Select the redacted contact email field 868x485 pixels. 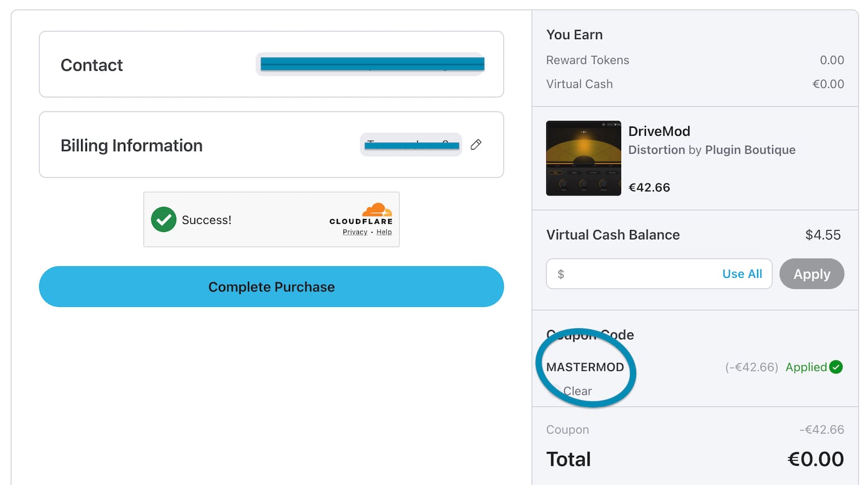pyautogui.click(x=370, y=64)
